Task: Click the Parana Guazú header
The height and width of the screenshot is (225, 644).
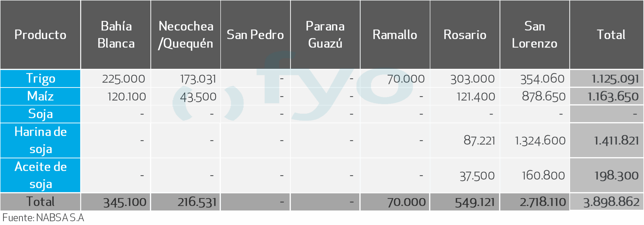Action: [x=325, y=35]
